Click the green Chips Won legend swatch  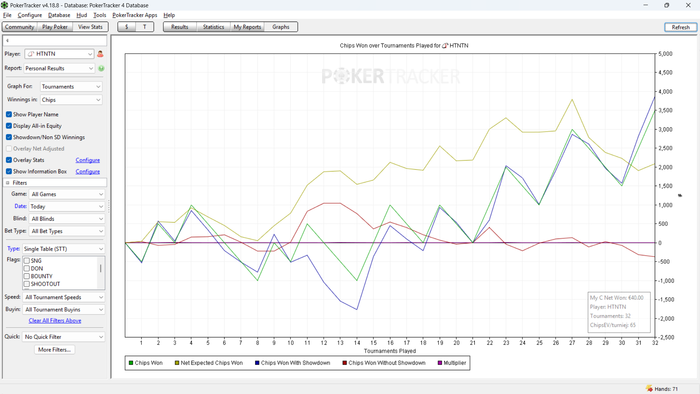pos(131,363)
